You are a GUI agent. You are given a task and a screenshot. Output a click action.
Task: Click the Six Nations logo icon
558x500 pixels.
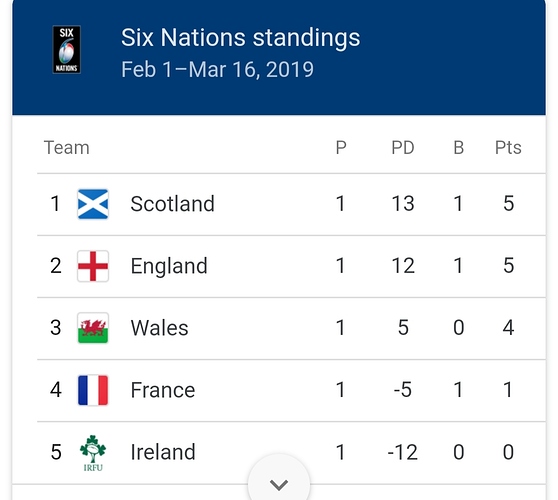[67, 50]
